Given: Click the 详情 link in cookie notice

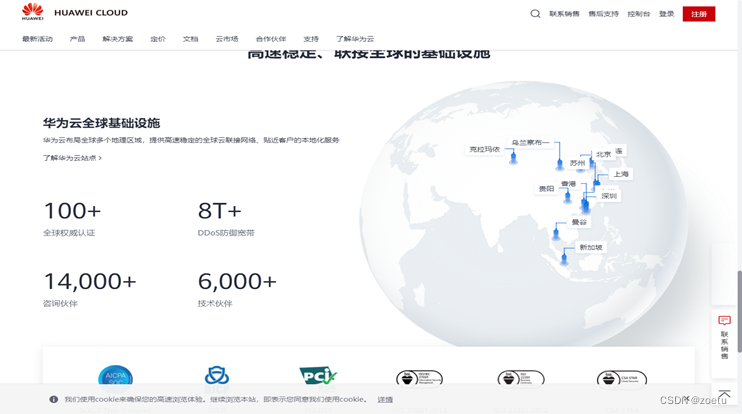Looking at the screenshot, I should coord(385,399).
